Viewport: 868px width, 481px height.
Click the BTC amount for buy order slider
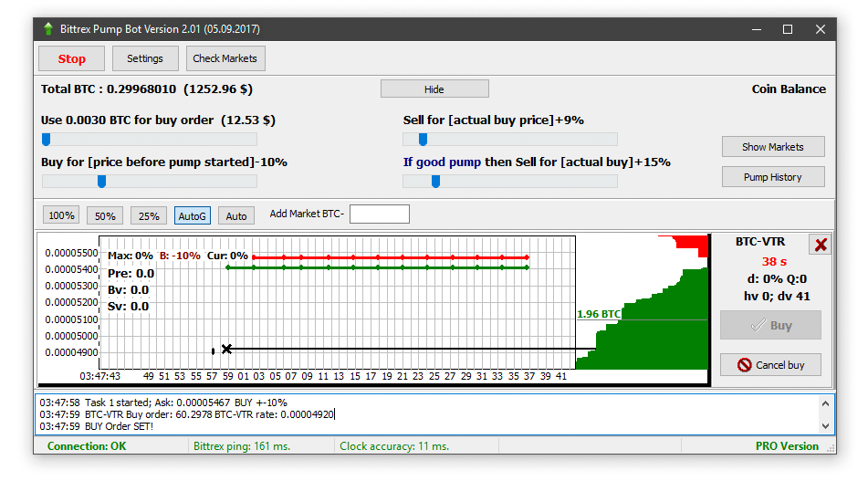150,139
